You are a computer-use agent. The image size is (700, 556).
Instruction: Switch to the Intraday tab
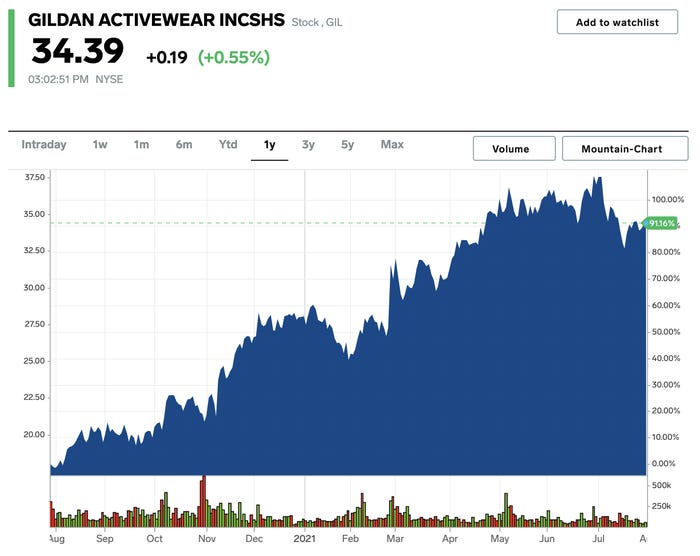click(44, 144)
